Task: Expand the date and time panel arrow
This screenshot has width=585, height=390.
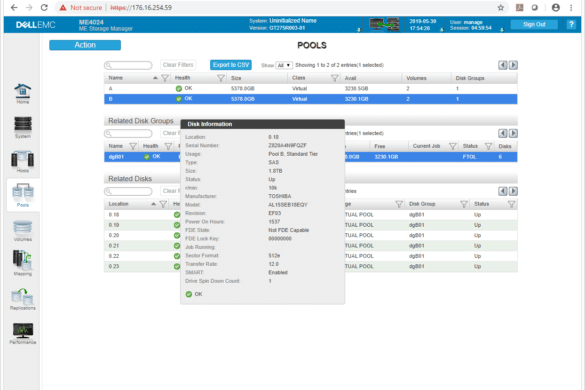Action: 442,30
